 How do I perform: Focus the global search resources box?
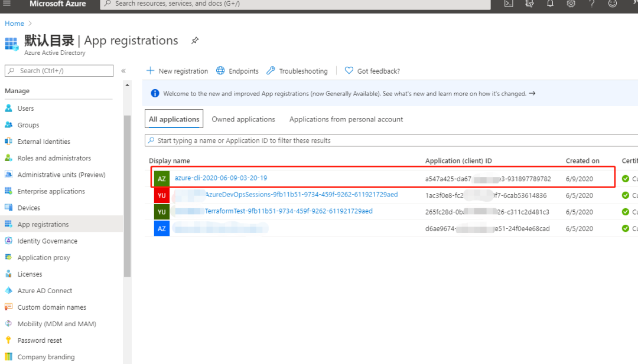[x=295, y=4]
